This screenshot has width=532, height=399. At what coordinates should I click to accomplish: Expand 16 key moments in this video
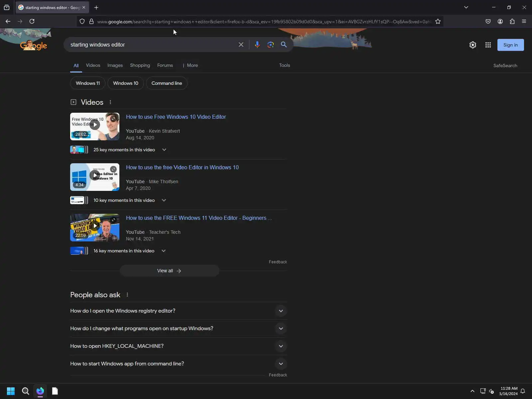(163, 251)
